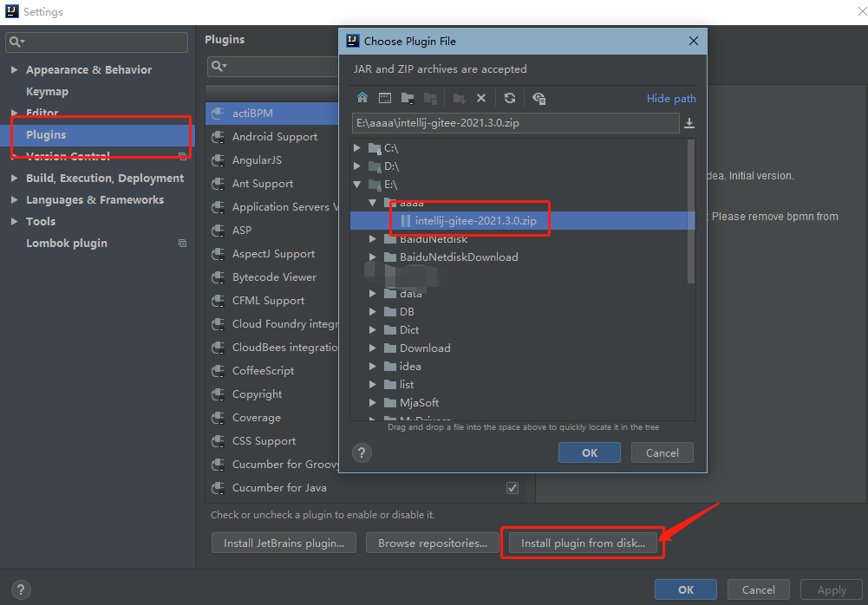Collapse the E:\ drive node
The image size is (868, 605).
[357, 185]
